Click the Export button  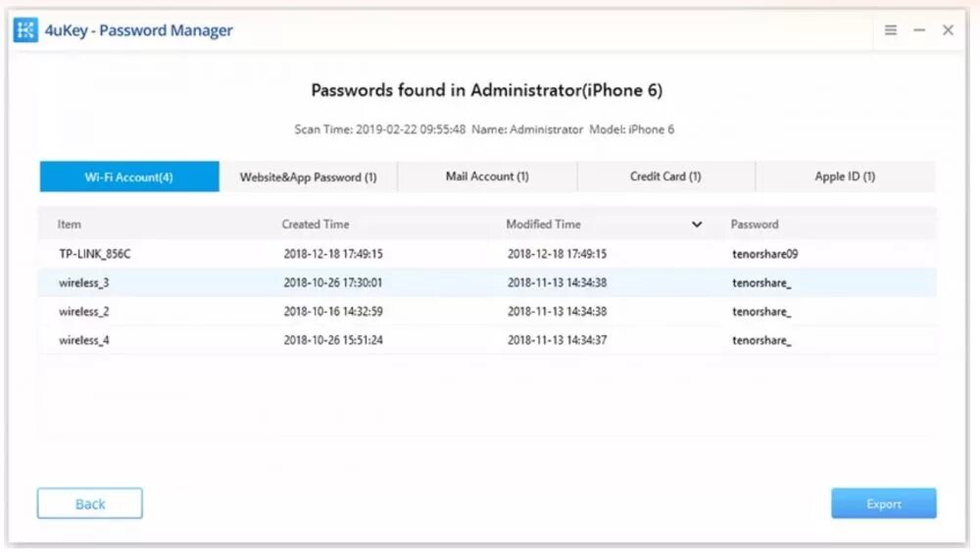pos(883,504)
